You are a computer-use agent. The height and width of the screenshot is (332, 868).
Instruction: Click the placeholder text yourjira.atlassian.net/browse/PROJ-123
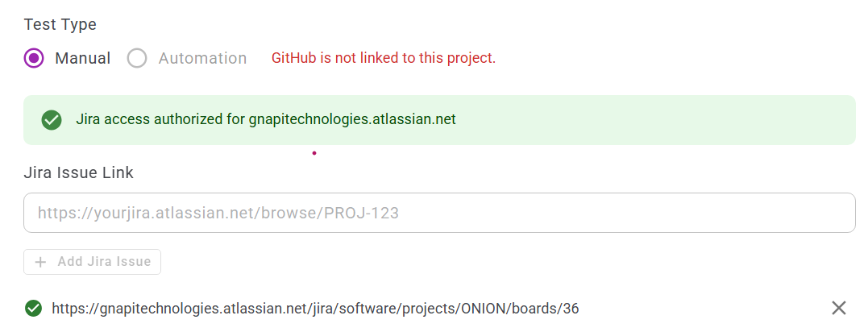[218, 214]
